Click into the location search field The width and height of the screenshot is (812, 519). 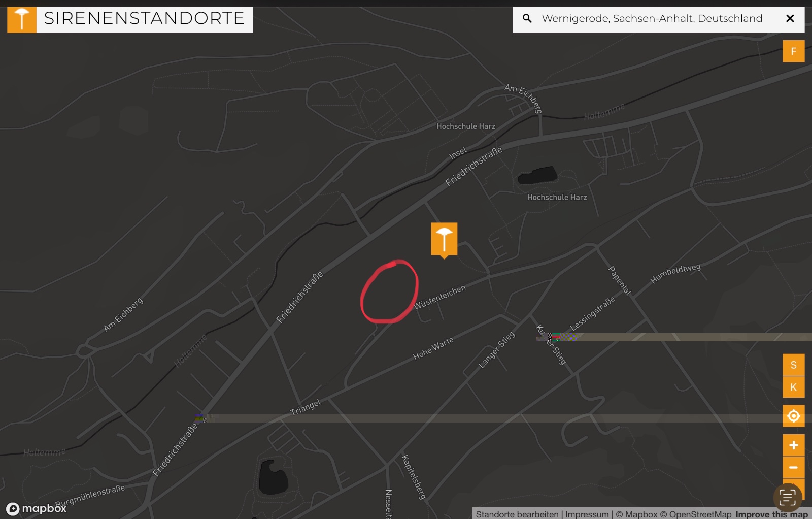(652, 19)
